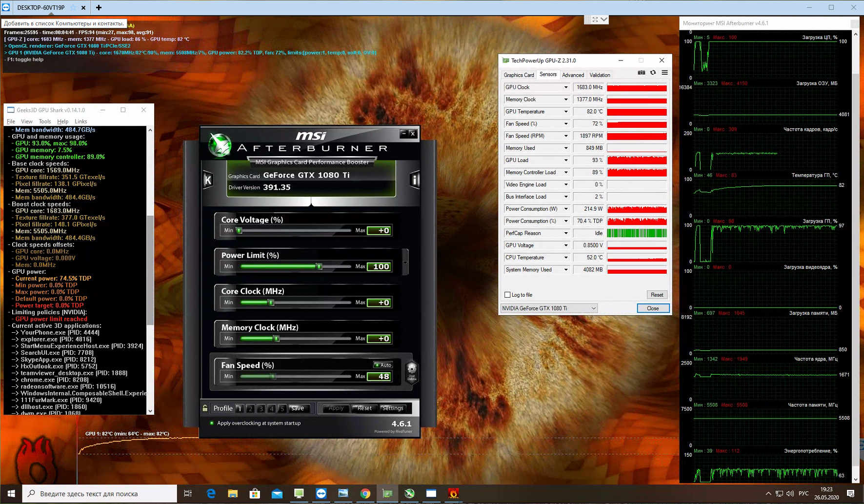Close MSI Afterburner with its X button
This screenshot has width=864, height=504.
click(x=413, y=133)
